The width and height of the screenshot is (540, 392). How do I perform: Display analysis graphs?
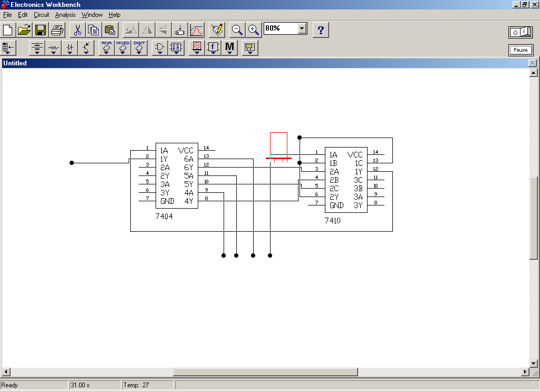[196, 30]
